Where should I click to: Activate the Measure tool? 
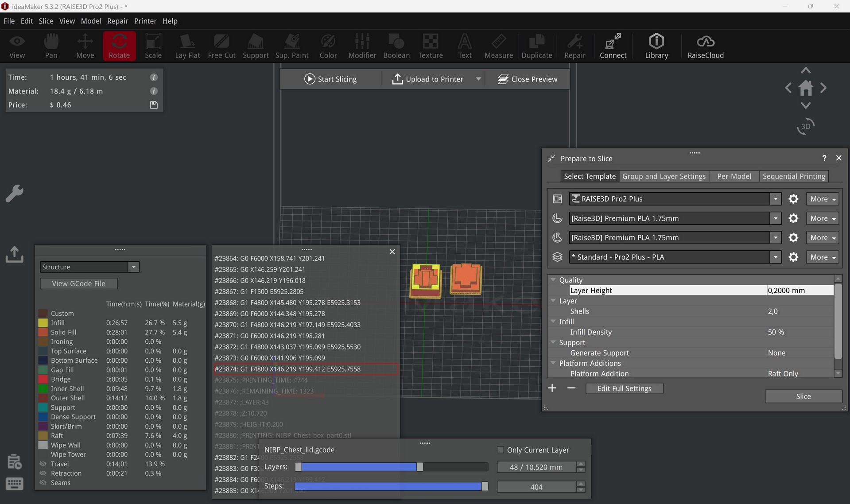(x=499, y=46)
